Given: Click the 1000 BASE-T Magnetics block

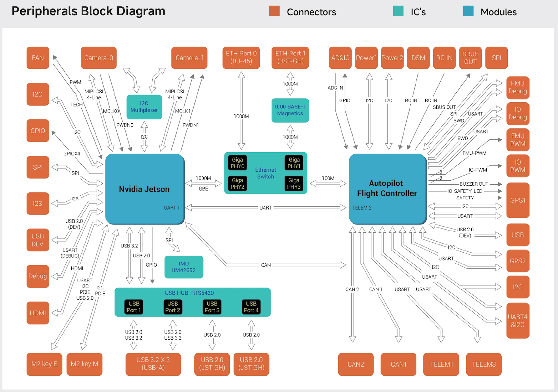Looking at the screenshot, I should (x=290, y=110).
